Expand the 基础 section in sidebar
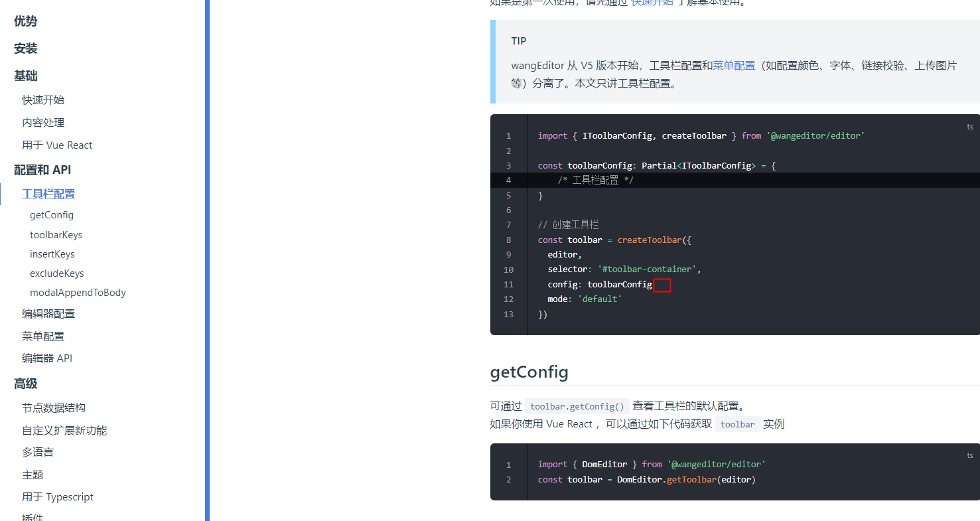 coord(25,76)
